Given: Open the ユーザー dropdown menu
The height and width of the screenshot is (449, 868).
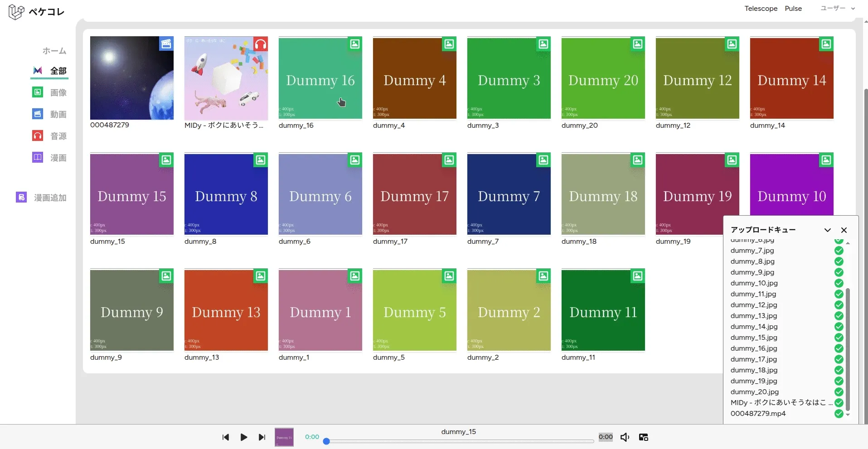Looking at the screenshot, I should point(837,8).
